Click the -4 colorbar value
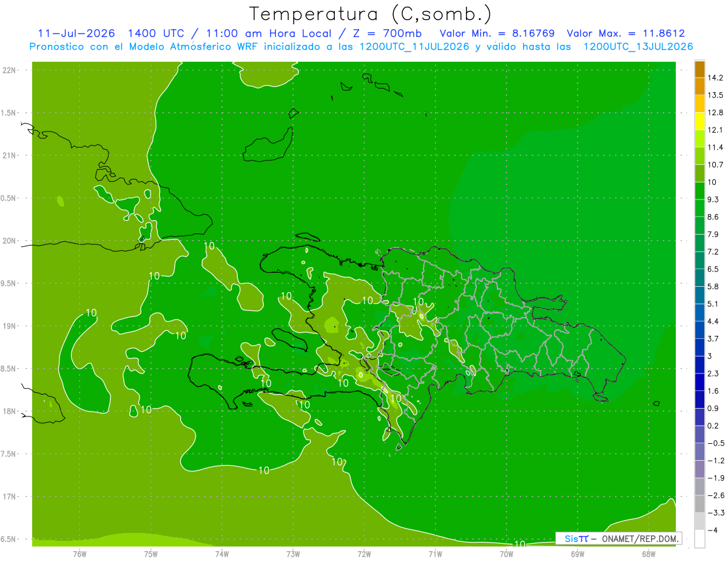Screen dimensions: 728x562 point(712,530)
